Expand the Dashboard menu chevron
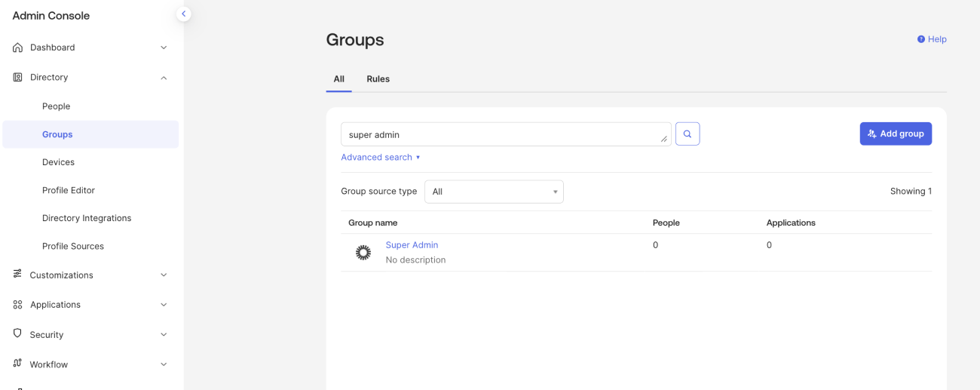Viewport: 980px width, 390px height. point(164,48)
